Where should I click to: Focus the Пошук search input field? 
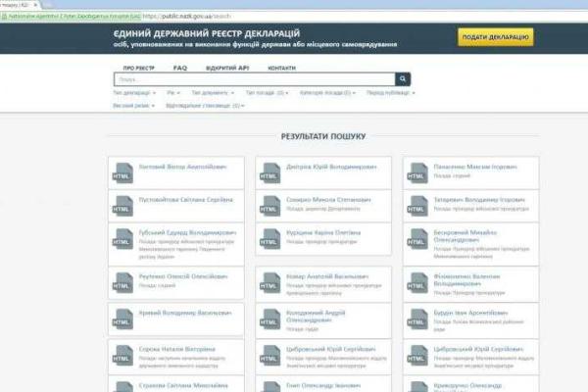coord(255,79)
